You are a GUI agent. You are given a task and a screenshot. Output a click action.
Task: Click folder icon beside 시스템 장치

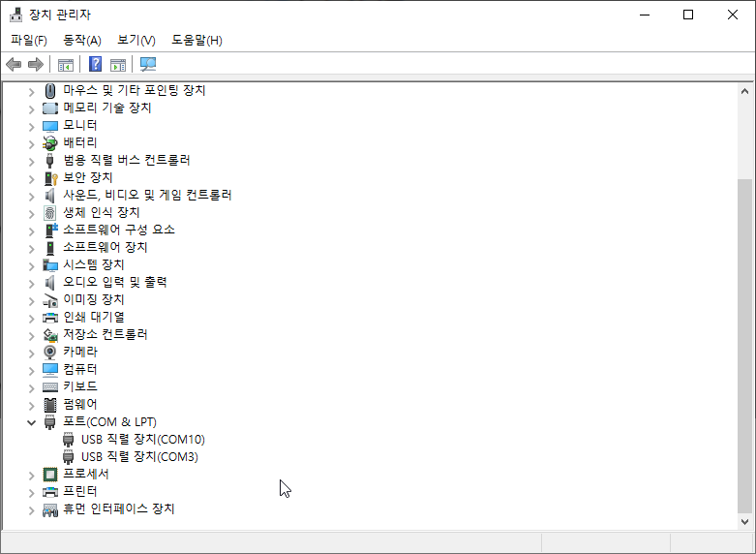pyautogui.click(x=50, y=265)
